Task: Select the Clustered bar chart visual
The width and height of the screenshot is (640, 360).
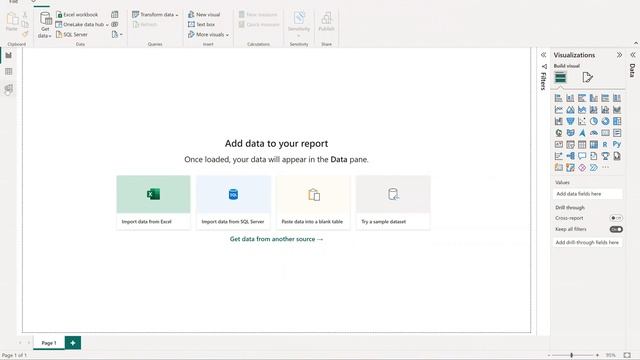Action: (x=582, y=98)
